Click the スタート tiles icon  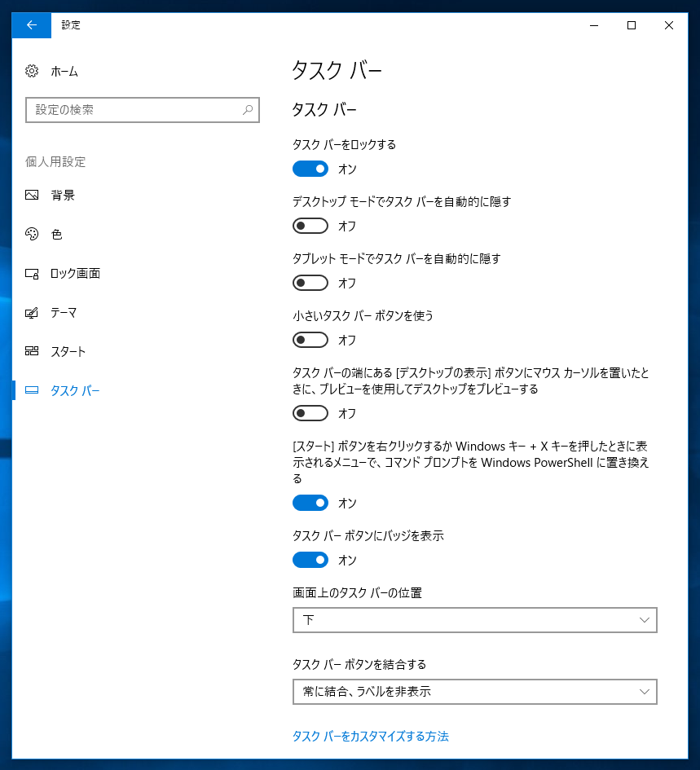click(32, 351)
